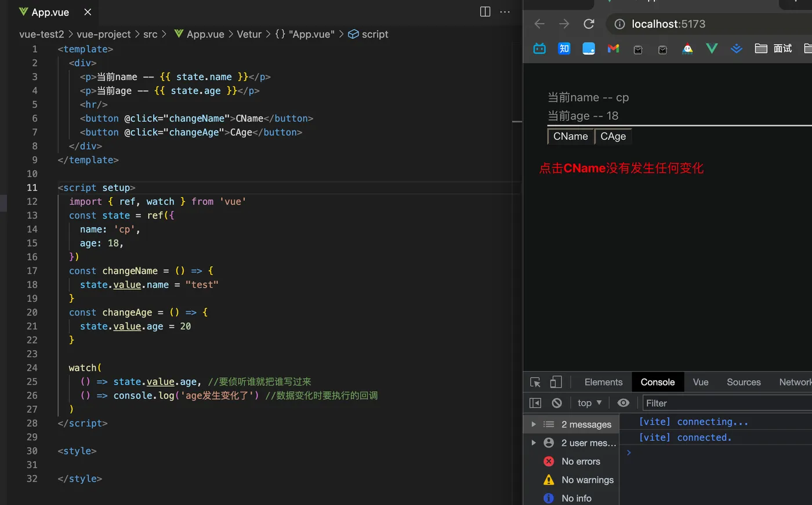Open the colorful triangle logo bookmark
Viewport: 812px width, 505px height.
coord(687,49)
